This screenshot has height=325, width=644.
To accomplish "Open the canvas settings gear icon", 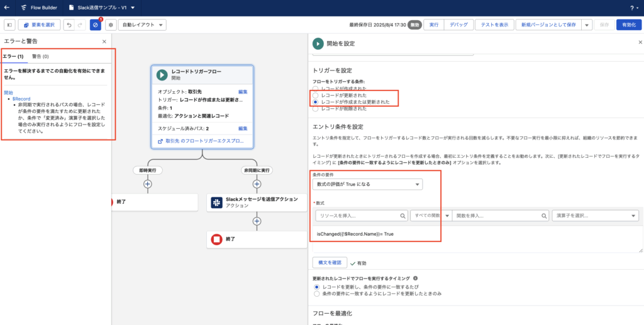I will [111, 25].
